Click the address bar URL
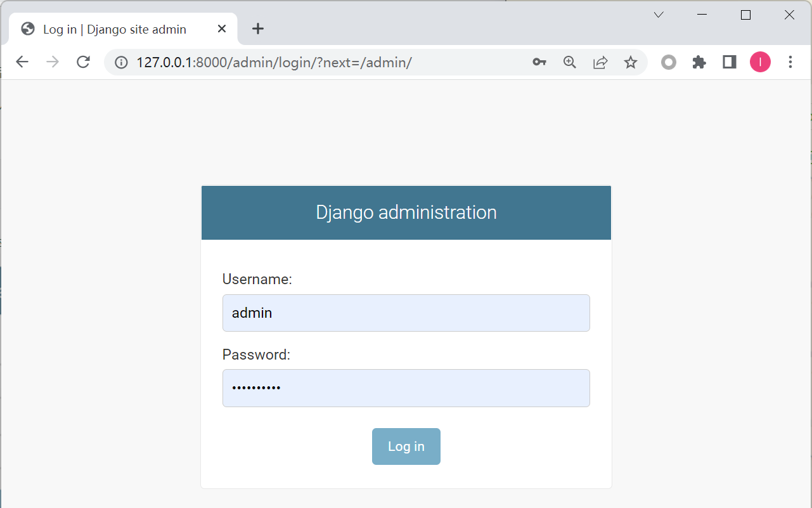This screenshot has width=812, height=508. (274, 62)
